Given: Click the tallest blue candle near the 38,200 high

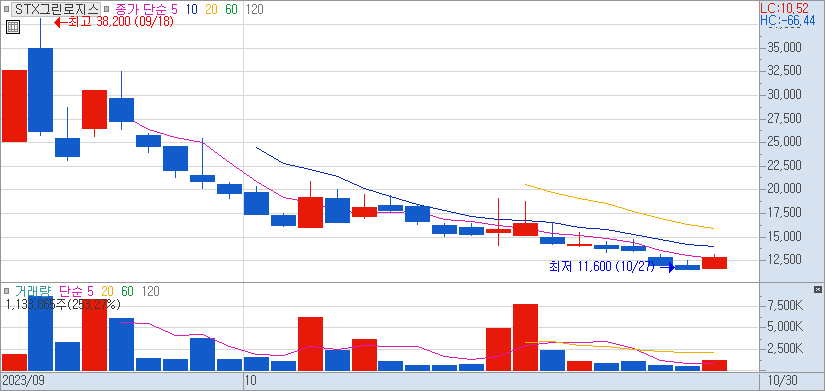Looking at the screenshot, I should (41, 89).
